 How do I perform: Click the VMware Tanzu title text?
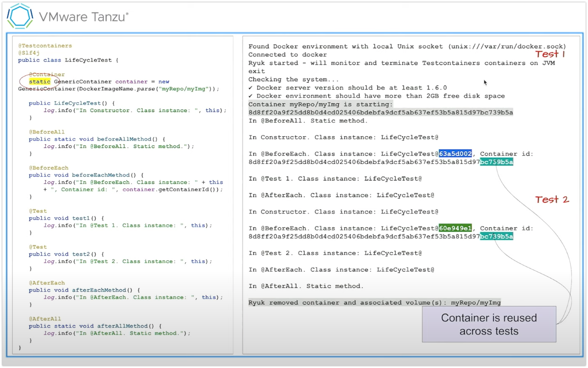point(83,17)
